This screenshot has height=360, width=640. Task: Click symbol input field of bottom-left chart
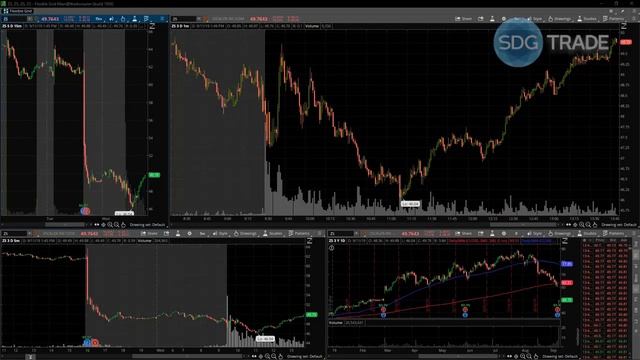click(14, 233)
